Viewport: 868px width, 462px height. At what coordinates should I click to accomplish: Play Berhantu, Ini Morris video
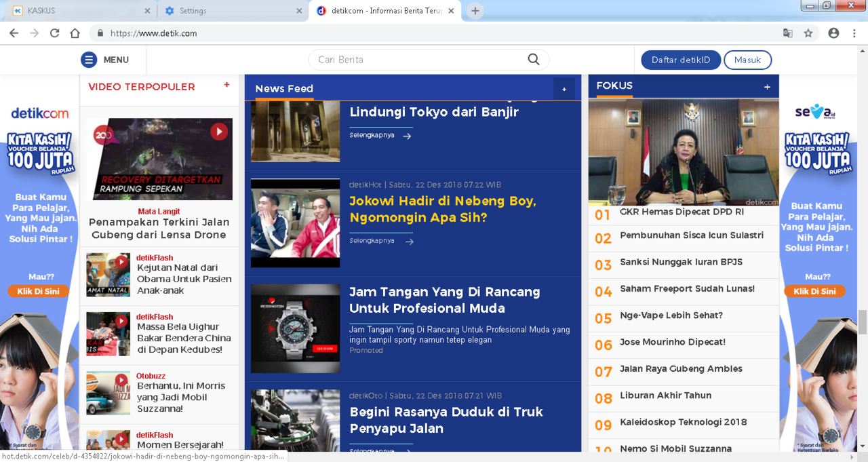(x=121, y=380)
